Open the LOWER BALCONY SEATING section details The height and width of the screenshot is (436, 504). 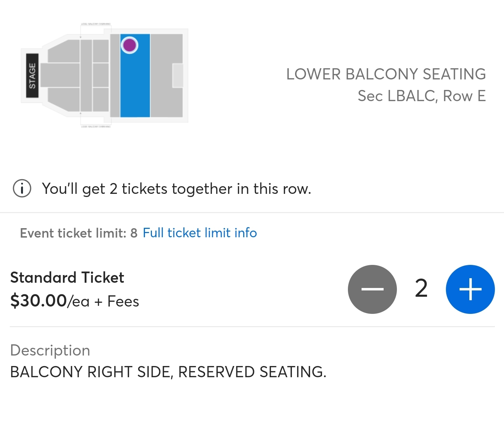tap(386, 74)
